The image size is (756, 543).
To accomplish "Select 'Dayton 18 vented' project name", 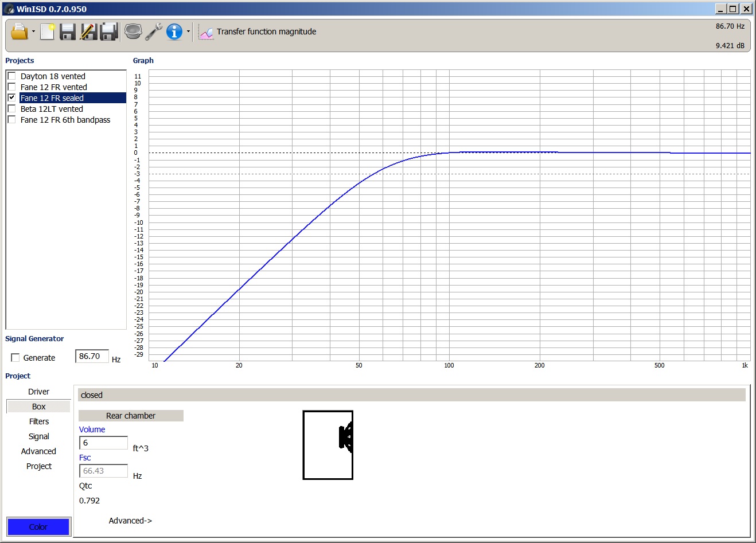I will click(x=53, y=76).
